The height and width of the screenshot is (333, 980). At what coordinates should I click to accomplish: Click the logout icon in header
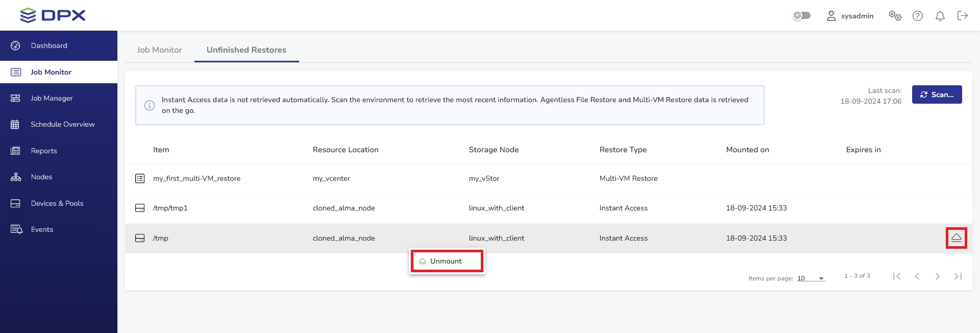pyautogui.click(x=962, y=16)
